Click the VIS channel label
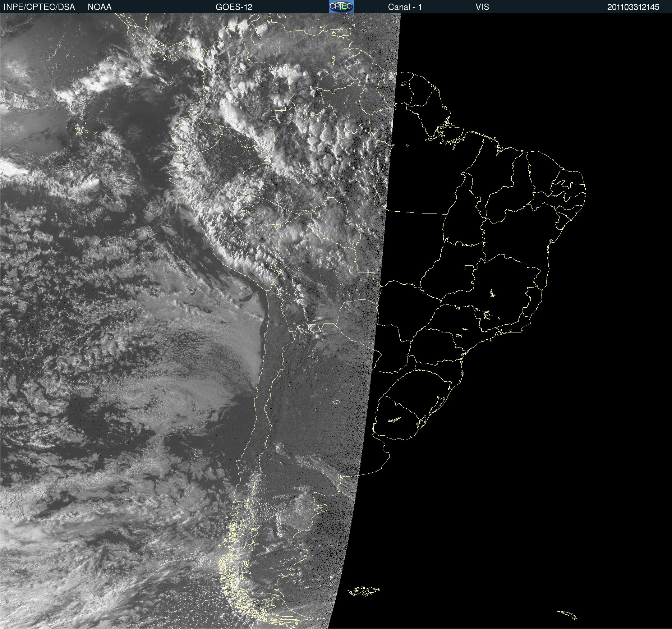Viewport: 672px width, 629px height. point(482,7)
